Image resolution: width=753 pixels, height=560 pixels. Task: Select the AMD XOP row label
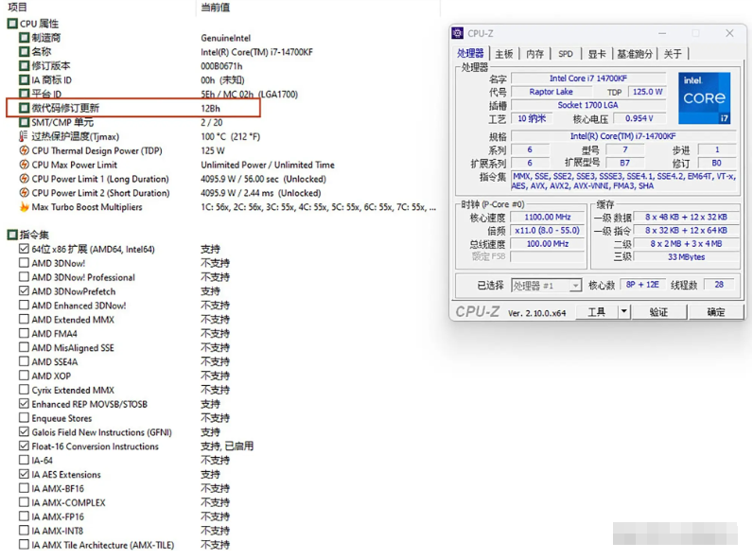tap(51, 376)
